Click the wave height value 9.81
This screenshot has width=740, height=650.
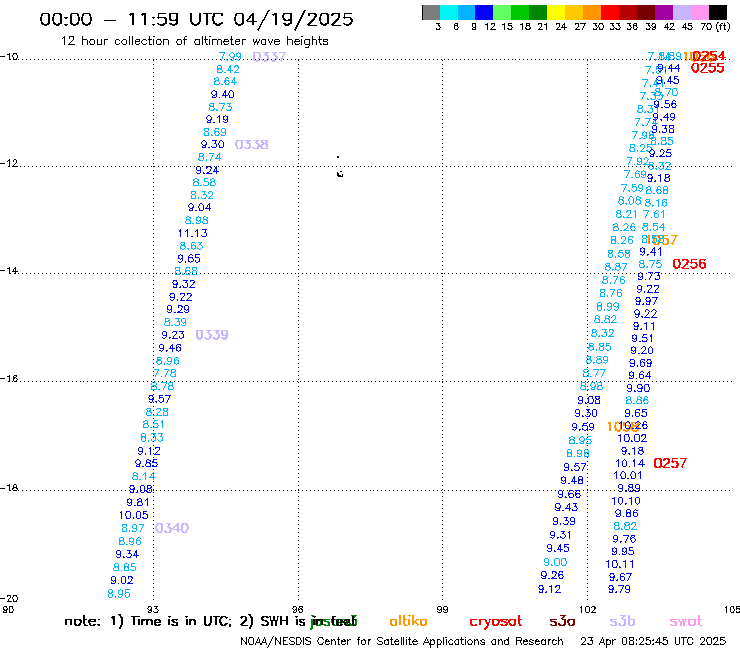tap(138, 502)
